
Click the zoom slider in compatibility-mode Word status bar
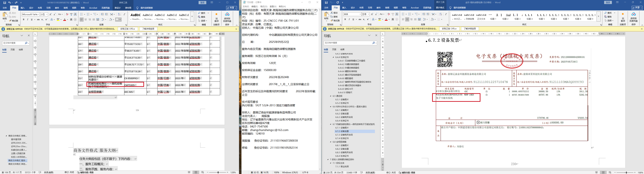pyautogui.click(x=218, y=172)
